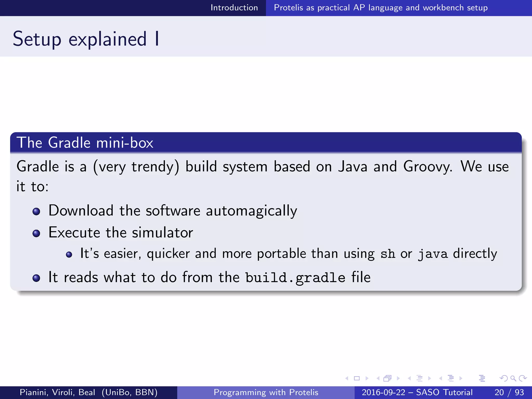
Task: Go to previous slide arrow
Action: point(347,378)
